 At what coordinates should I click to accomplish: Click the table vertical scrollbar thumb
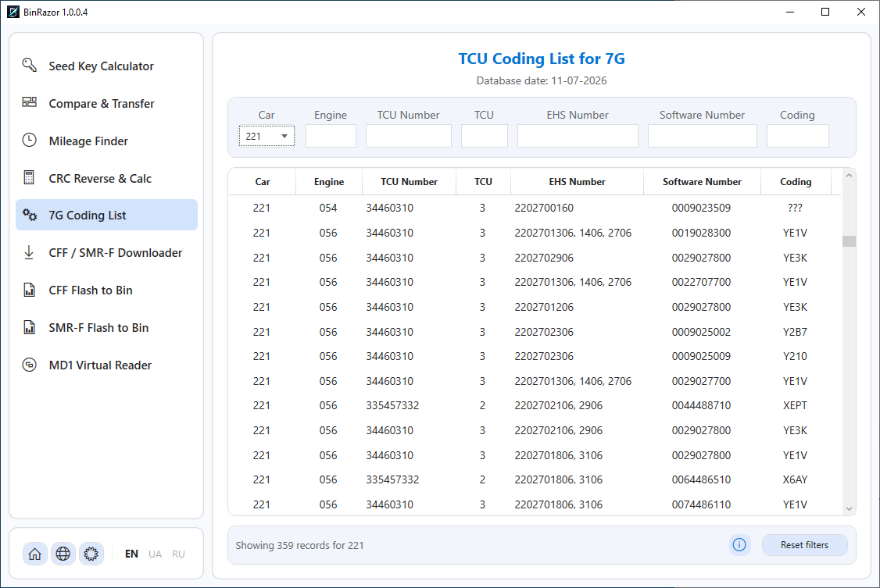850,241
